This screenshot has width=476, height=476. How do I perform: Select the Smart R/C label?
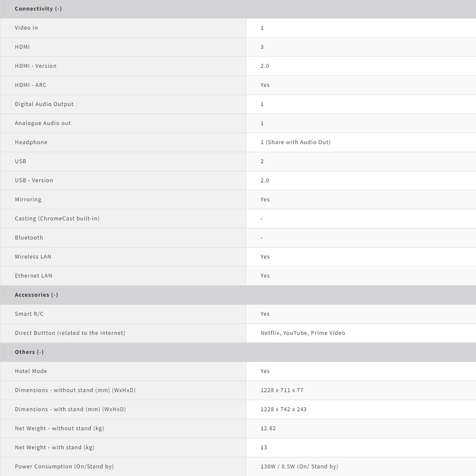click(x=29, y=314)
